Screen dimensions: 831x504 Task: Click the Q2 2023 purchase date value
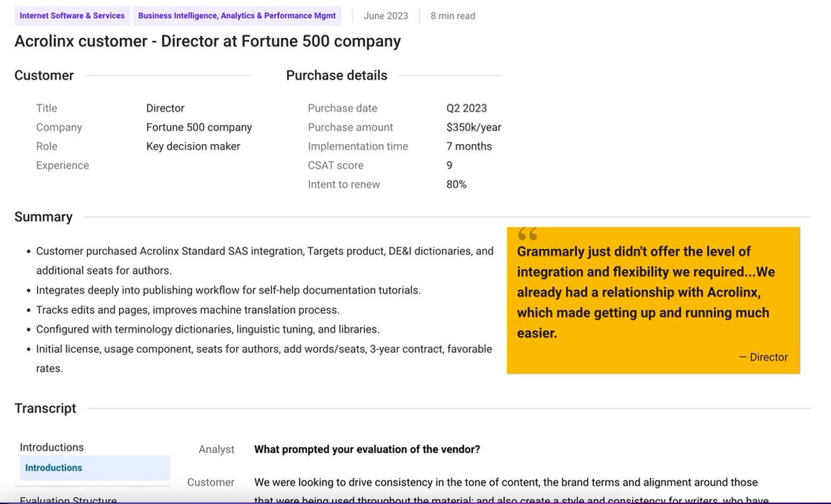(467, 108)
